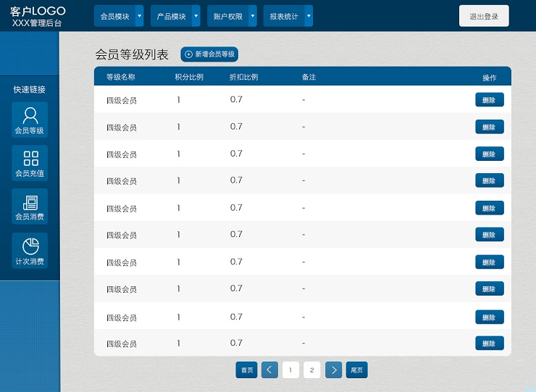Jump to 首页 first page
This screenshot has width=536, height=392.
click(246, 370)
